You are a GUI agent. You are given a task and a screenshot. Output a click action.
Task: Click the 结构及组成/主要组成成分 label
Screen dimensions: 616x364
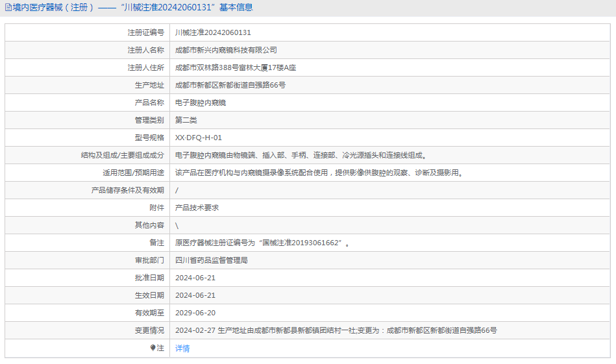tap(123, 156)
